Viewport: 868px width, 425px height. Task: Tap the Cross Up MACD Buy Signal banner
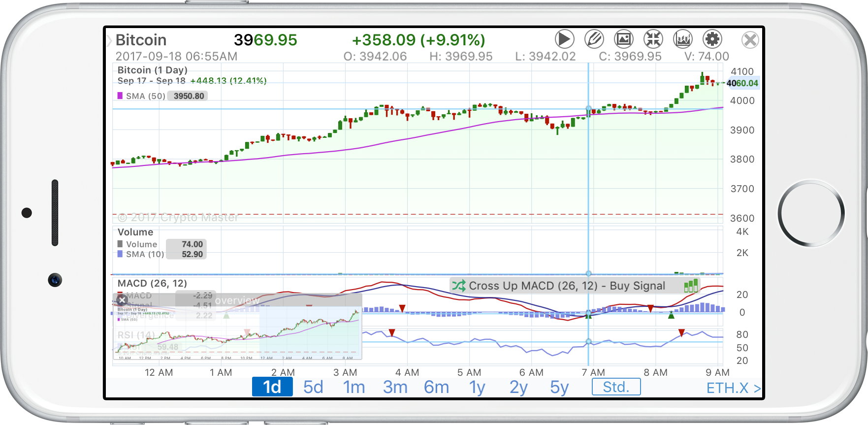click(x=575, y=286)
